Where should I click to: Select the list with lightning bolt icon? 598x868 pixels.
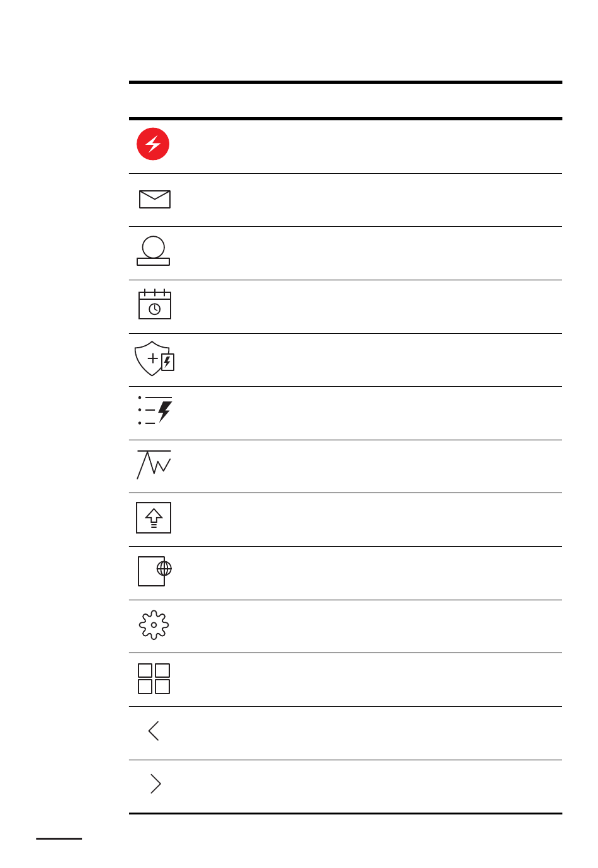pyautogui.click(x=155, y=410)
